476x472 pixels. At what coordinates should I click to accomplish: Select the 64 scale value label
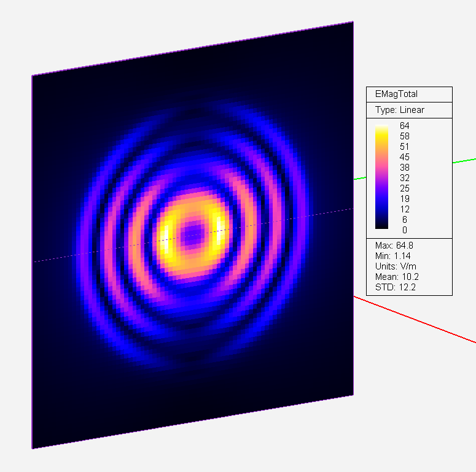click(x=404, y=126)
